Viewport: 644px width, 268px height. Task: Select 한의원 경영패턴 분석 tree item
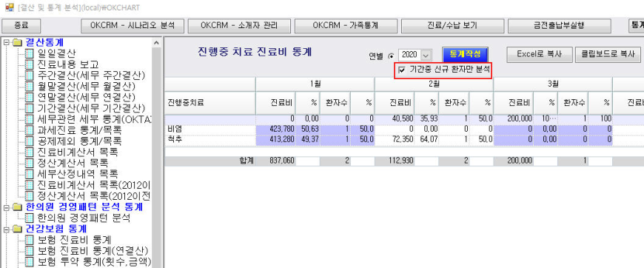84,218
